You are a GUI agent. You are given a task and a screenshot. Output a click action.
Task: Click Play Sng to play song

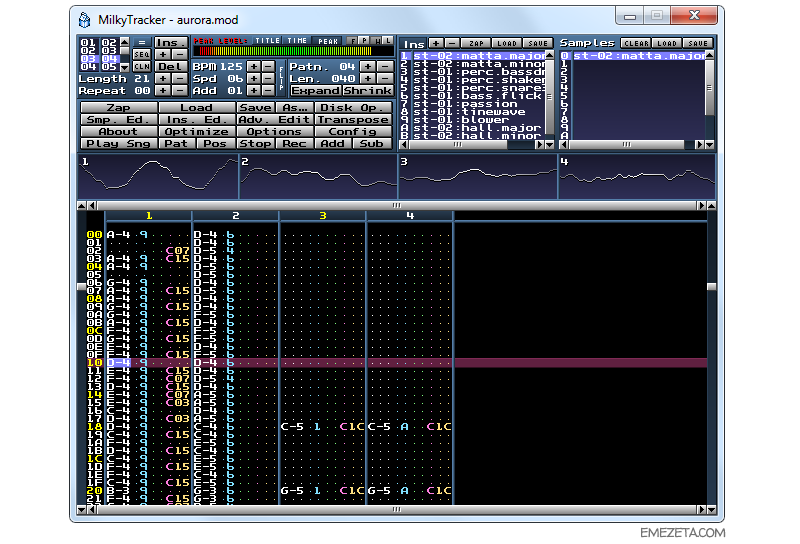coord(118,143)
